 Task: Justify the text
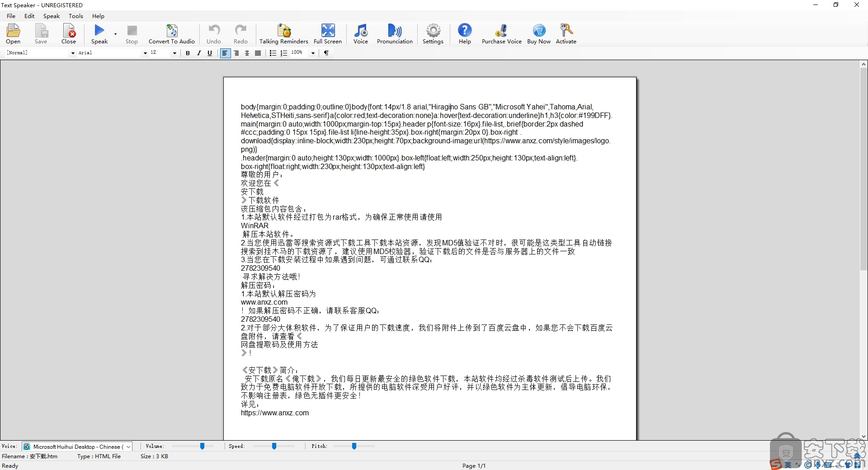[x=258, y=53]
